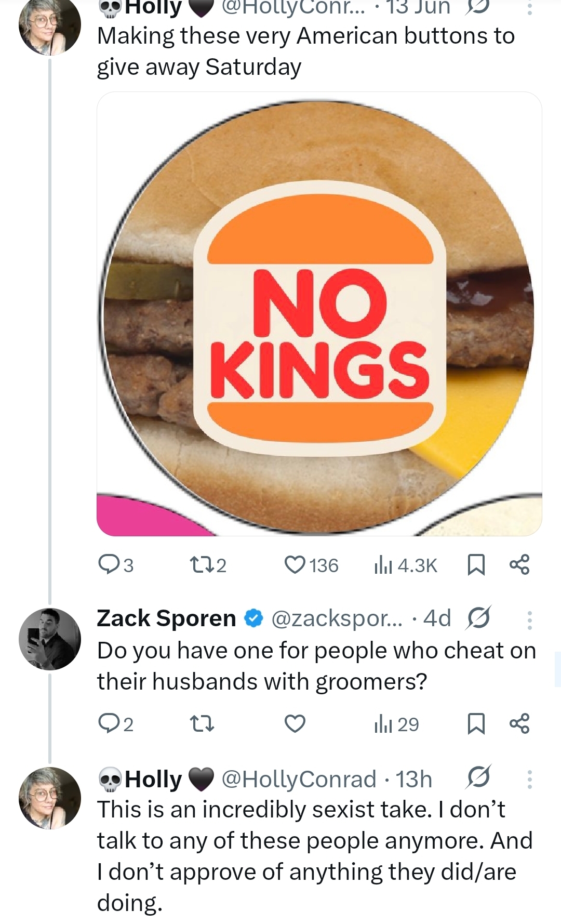Tap the Grok icon on Zack's tweet

[x=478, y=618]
